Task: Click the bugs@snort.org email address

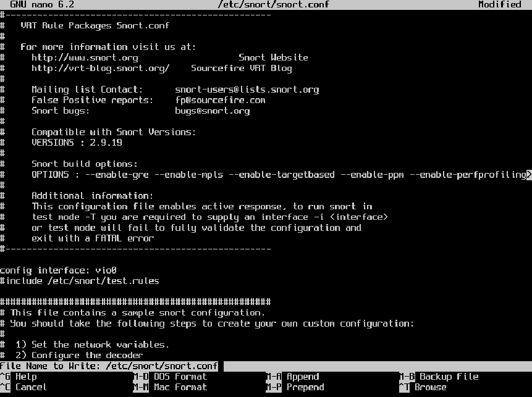Action: coord(213,111)
